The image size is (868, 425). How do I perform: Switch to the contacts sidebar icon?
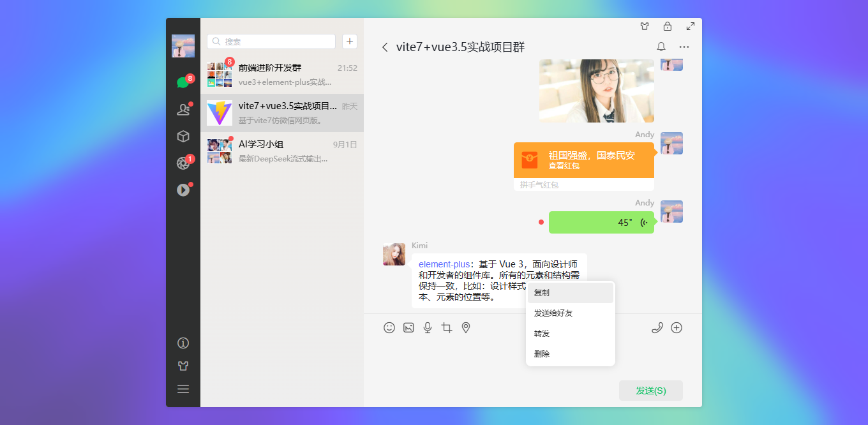183,109
